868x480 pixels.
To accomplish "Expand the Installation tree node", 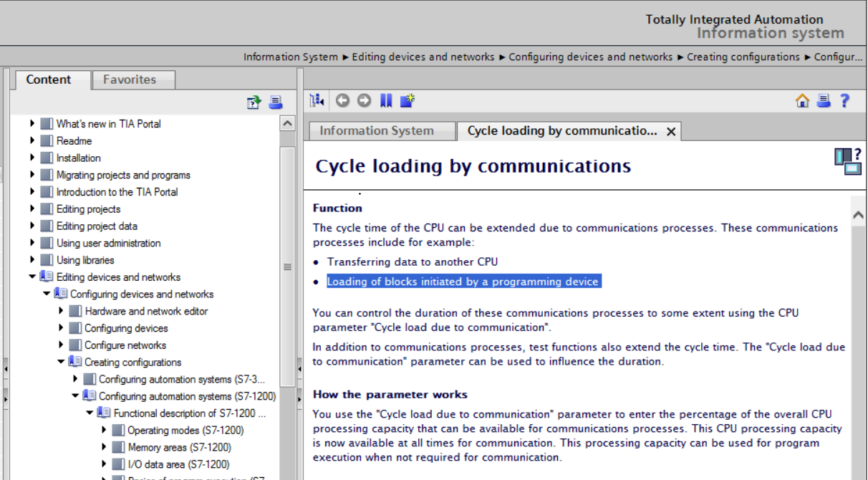I will pyautogui.click(x=32, y=158).
